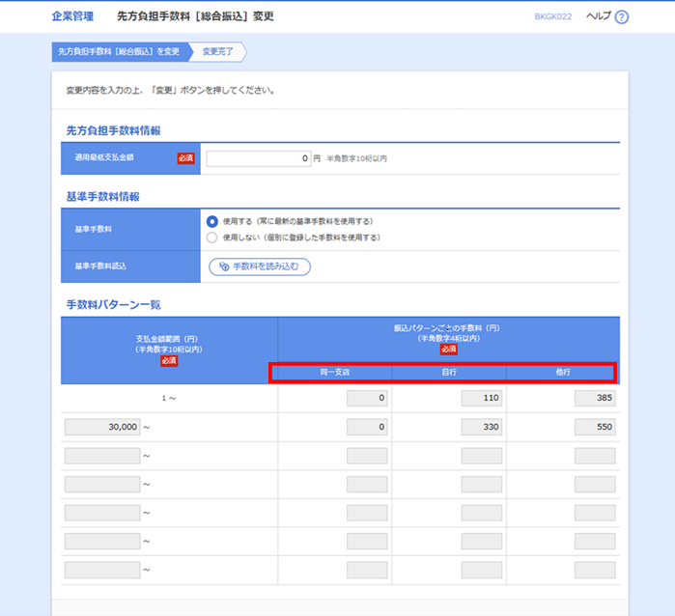Click the ヘルプ text label
Viewport: 675px width, 616px height.
point(599,16)
